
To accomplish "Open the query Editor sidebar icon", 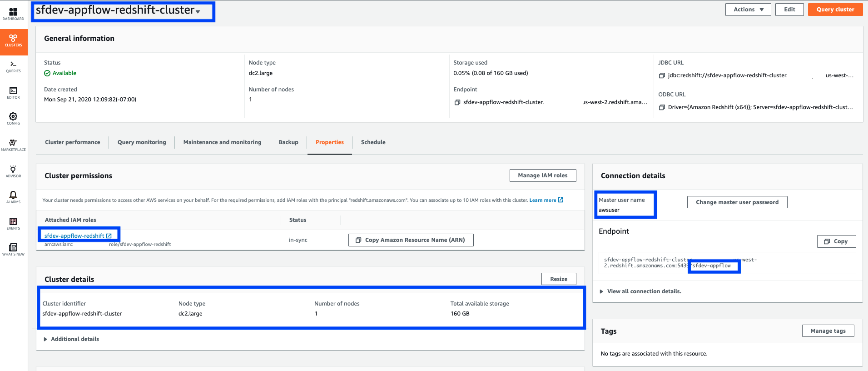I will tap(13, 93).
